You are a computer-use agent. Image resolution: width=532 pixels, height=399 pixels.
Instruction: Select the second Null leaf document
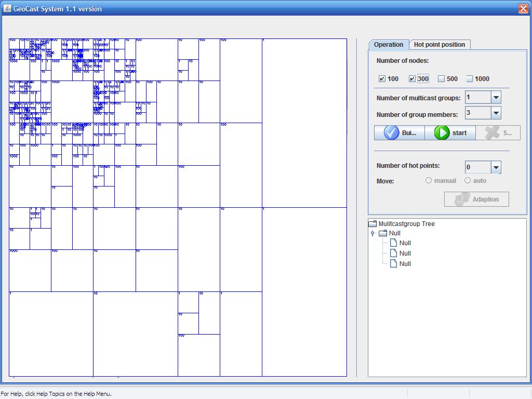[404, 254]
